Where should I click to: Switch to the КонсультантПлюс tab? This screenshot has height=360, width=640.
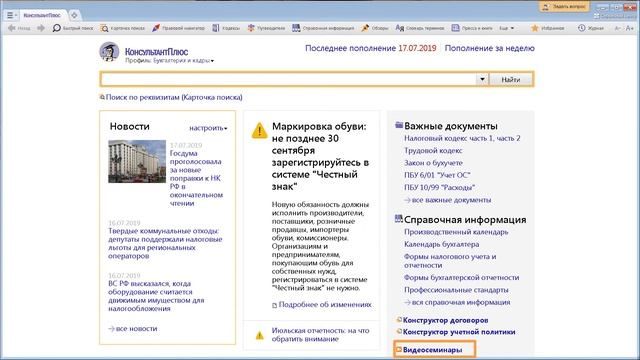click(x=42, y=16)
